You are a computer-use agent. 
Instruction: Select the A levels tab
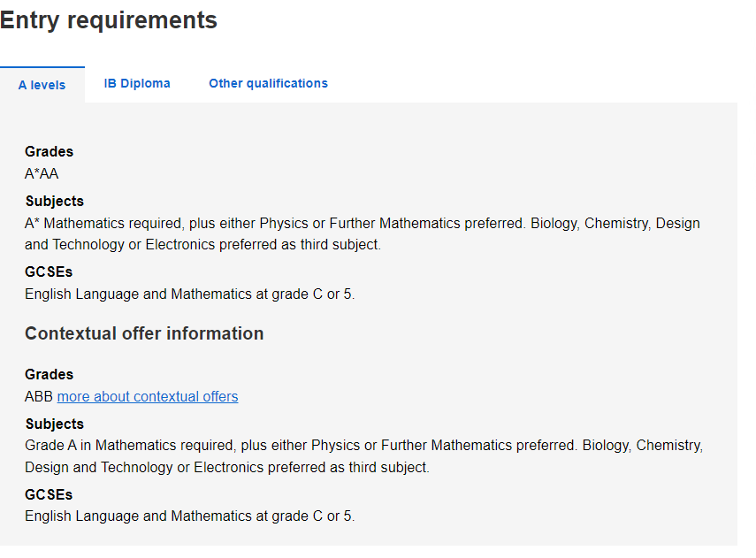42,85
